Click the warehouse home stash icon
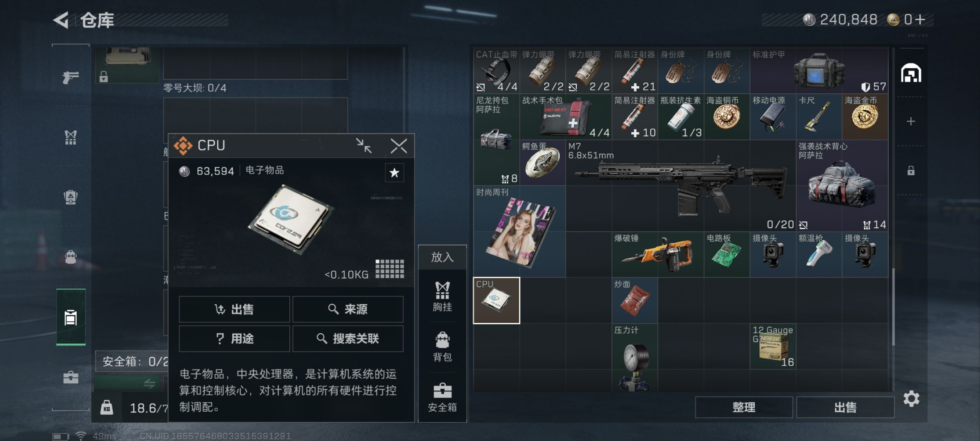980x441 pixels. (x=911, y=73)
